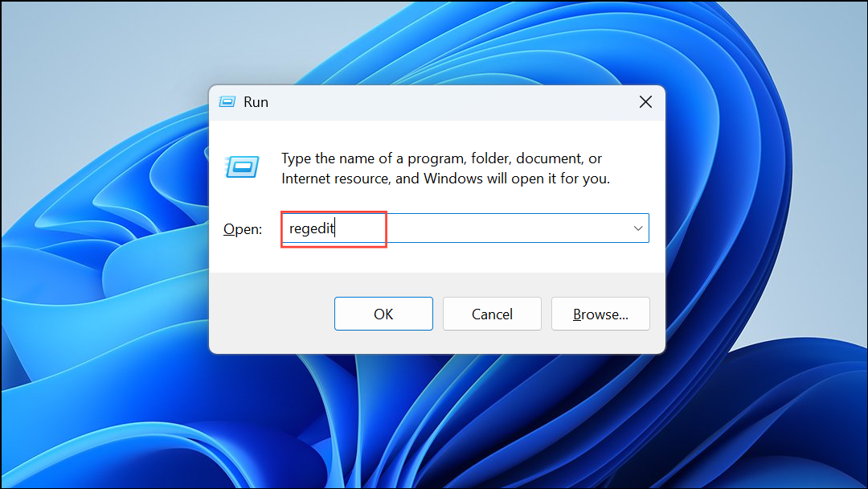Screen dimensions: 868x489
Task: Click the large Run icon beside the description
Action: tap(242, 166)
